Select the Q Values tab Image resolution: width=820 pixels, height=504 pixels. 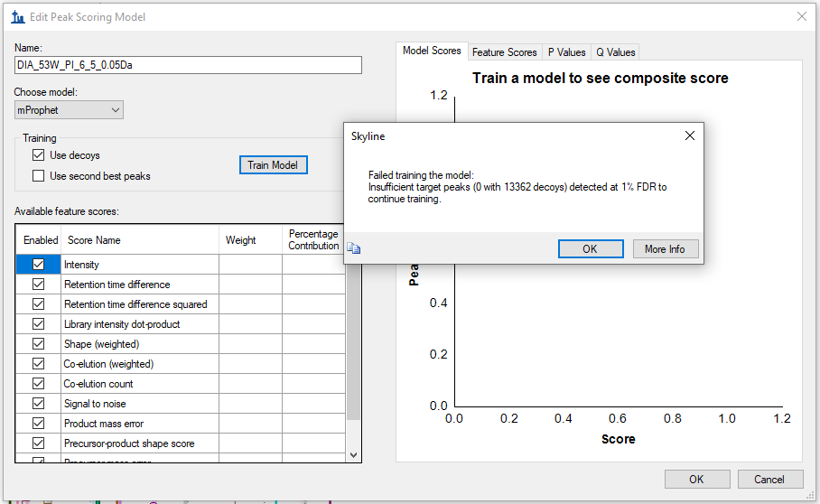tap(615, 52)
